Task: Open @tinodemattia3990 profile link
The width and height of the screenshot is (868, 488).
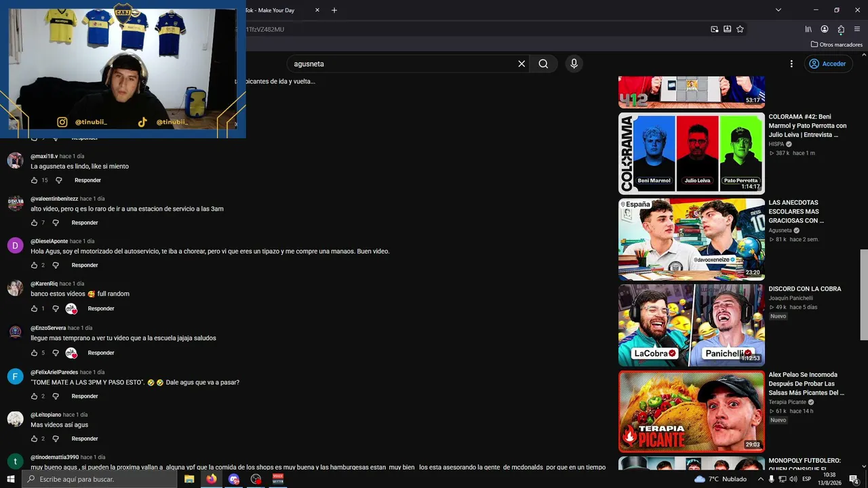Action: (55, 457)
